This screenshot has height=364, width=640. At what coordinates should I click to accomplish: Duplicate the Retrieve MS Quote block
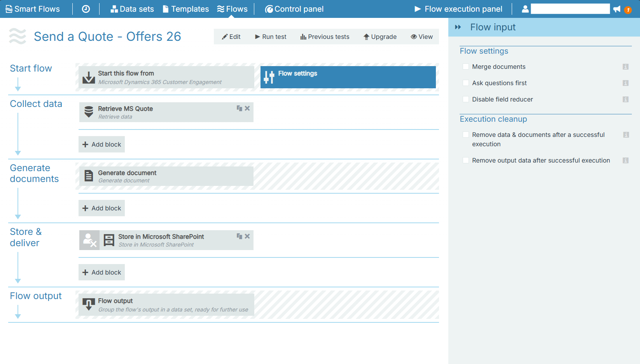point(240,108)
